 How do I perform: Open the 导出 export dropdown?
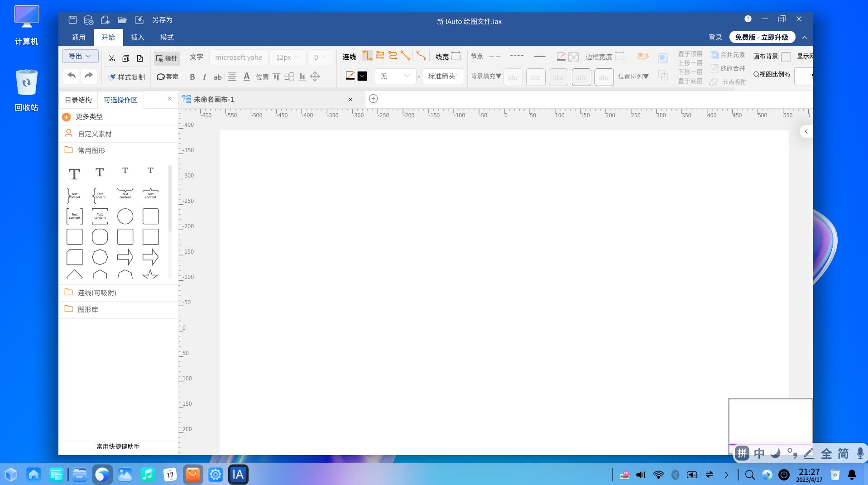(80, 56)
